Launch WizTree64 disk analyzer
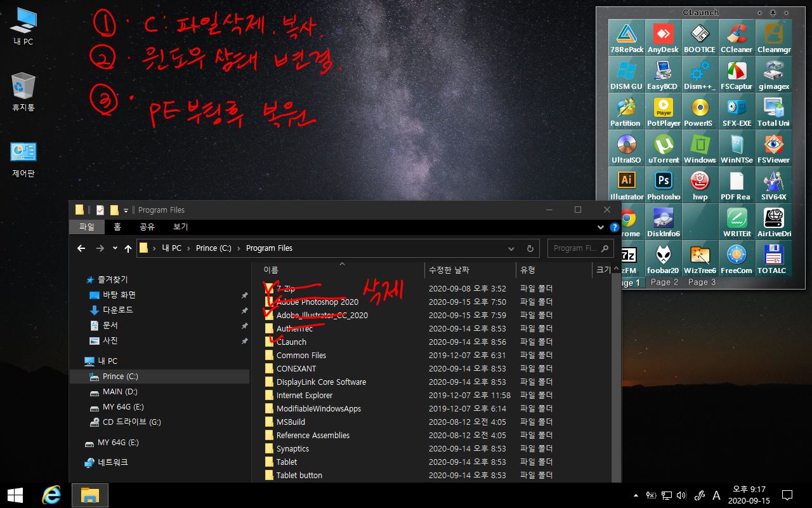The width and height of the screenshot is (812, 508). point(700,258)
